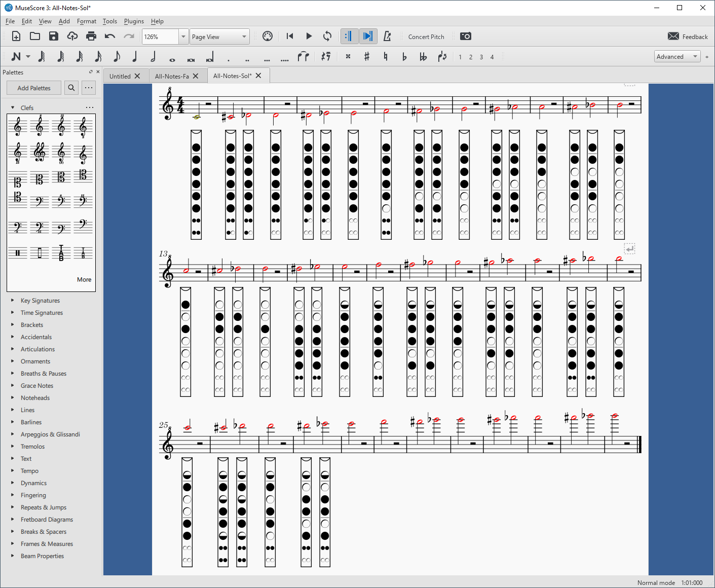This screenshot has height=588, width=715.
Task: Select the augmentation dot
Action: pyautogui.click(x=229, y=60)
